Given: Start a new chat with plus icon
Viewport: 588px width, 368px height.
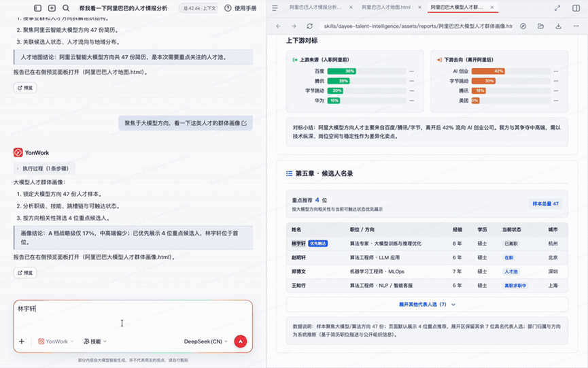Looking at the screenshot, I should [x=52, y=8].
